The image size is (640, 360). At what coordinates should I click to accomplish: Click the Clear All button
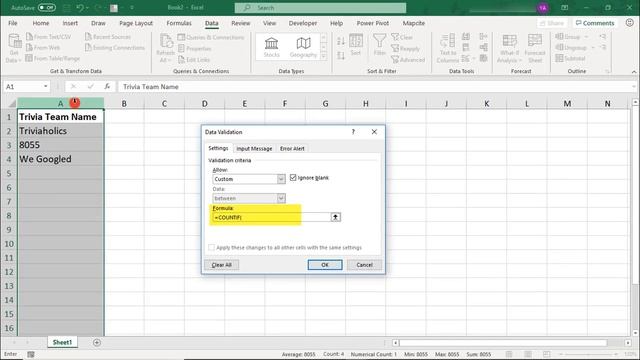click(x=222, y=265)
